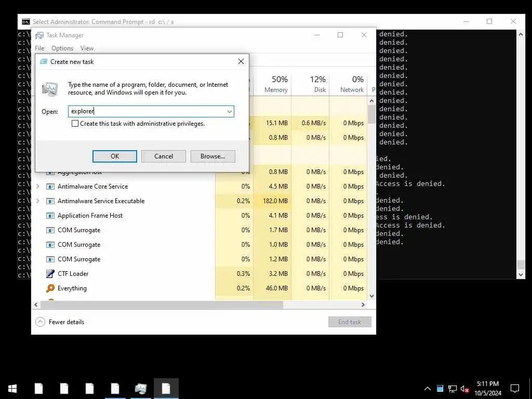Click the Task Manager horizontal scroll left arrow
This screenshot has width=532, height=399.
36,305
